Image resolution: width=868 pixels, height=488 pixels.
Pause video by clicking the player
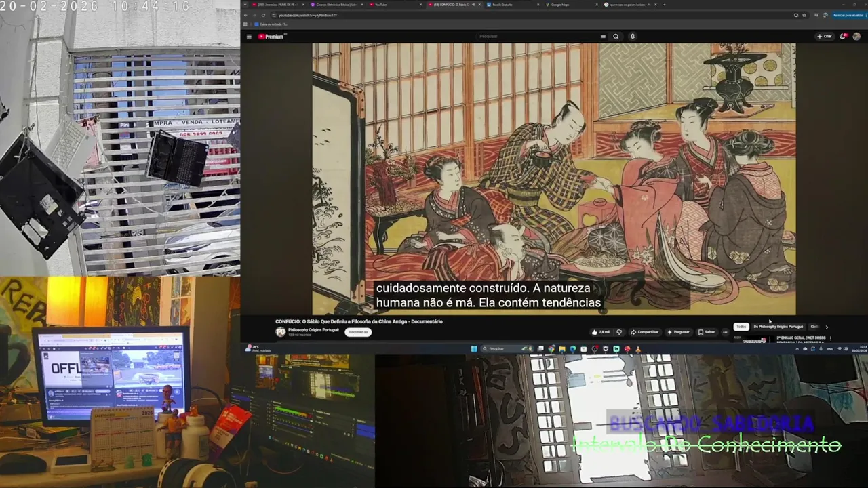(x=553, y=179)
